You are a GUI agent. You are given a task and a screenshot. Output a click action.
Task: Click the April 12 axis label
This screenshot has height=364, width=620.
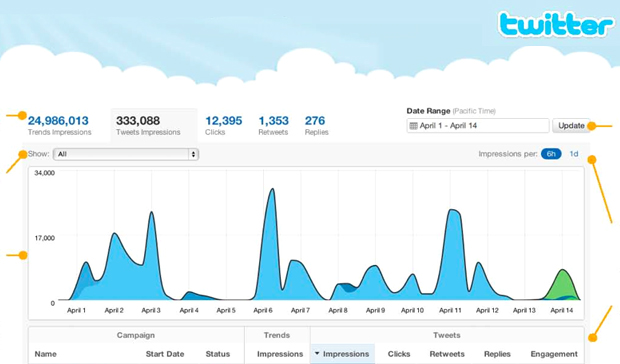(487, 310)
